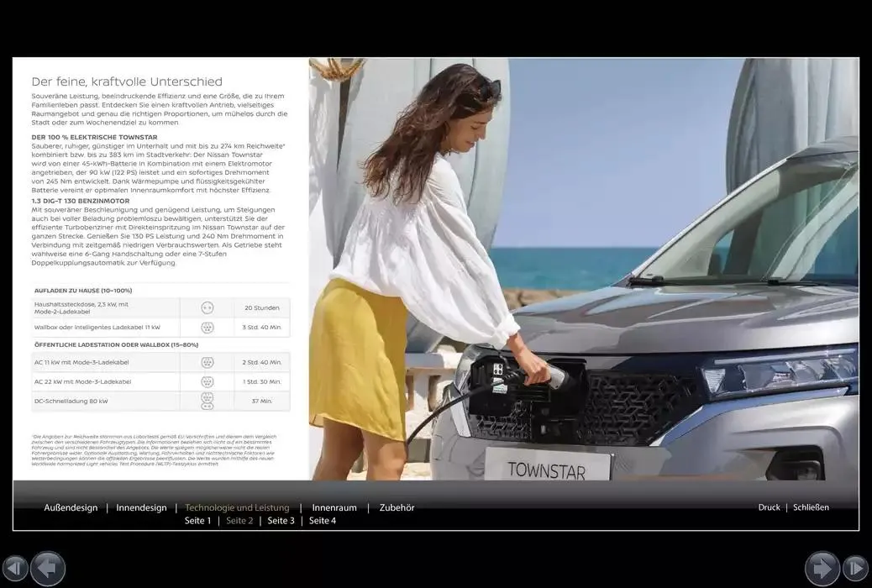Open the Innendesign section

click(x=141, y=507)
